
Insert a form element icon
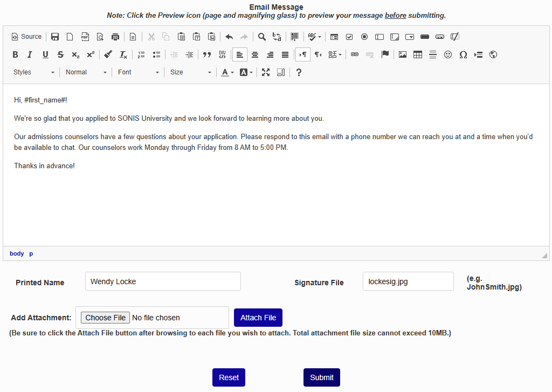coord(334,37)
